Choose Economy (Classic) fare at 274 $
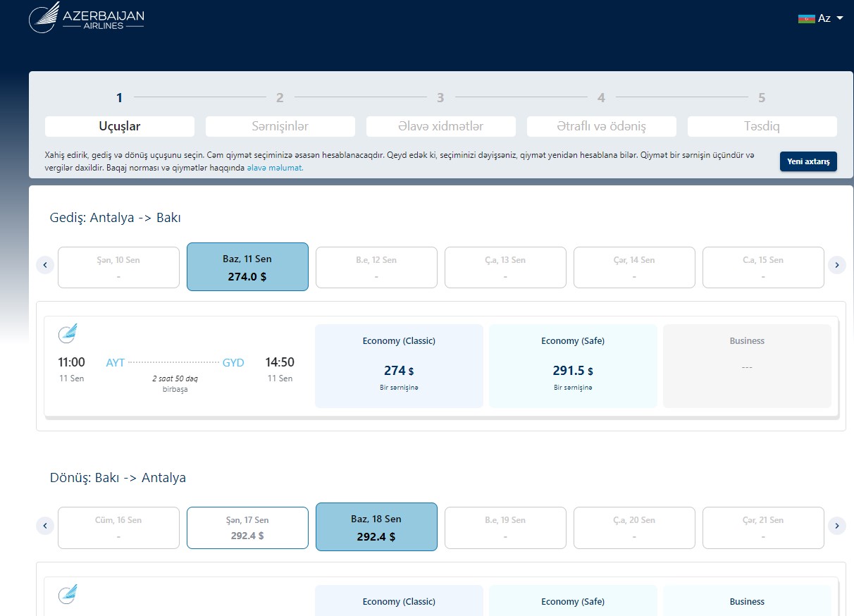 (399, 366)
